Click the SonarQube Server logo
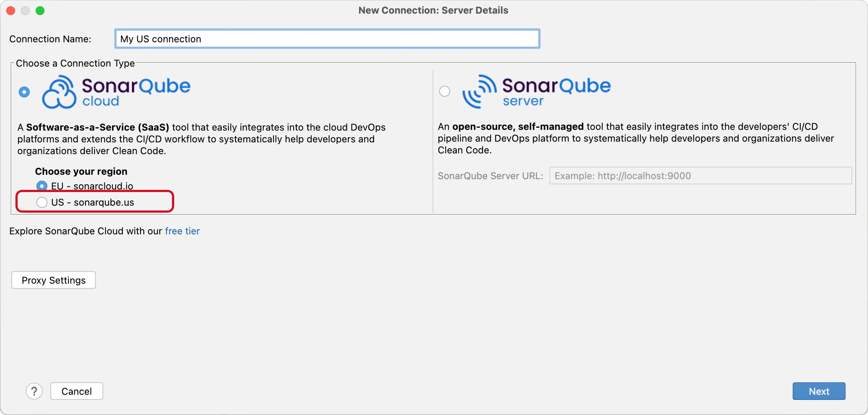 537,91
